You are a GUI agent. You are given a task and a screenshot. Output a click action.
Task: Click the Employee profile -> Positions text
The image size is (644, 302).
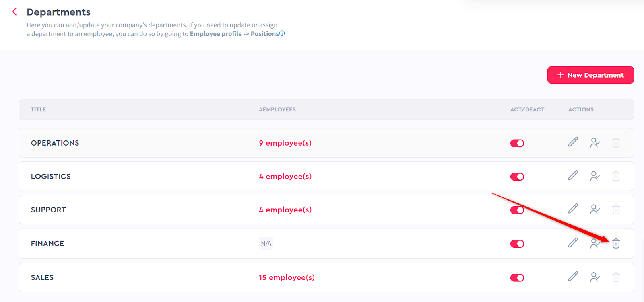[x=234, y=34]
